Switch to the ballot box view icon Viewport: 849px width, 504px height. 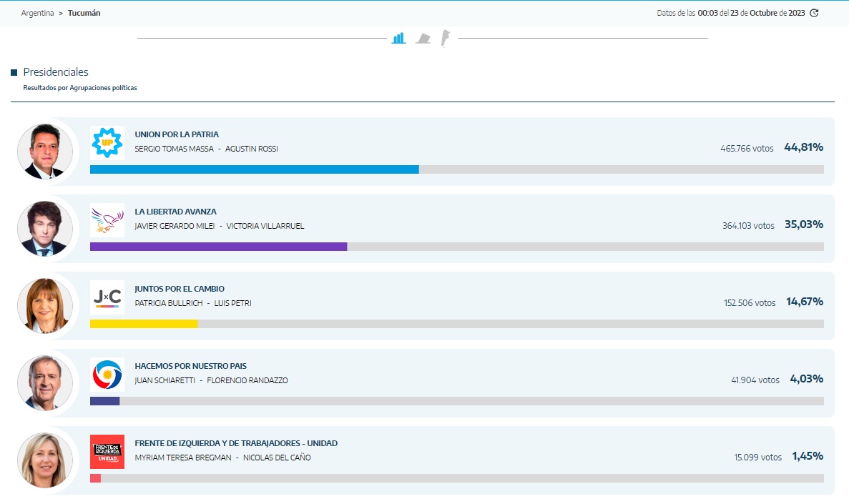point(423,38)
